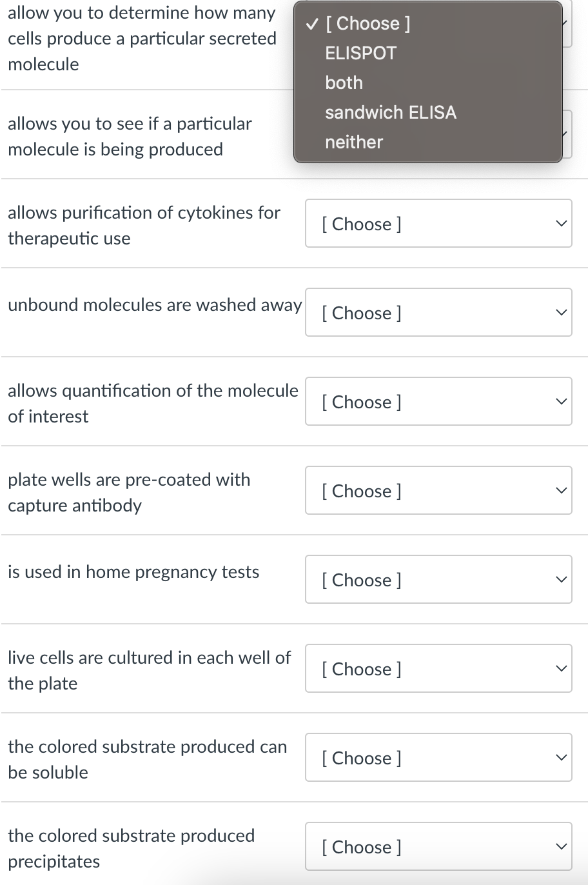
Task: Click the chevron on the pregnancy tests dropdown
Action: [561, 579]
